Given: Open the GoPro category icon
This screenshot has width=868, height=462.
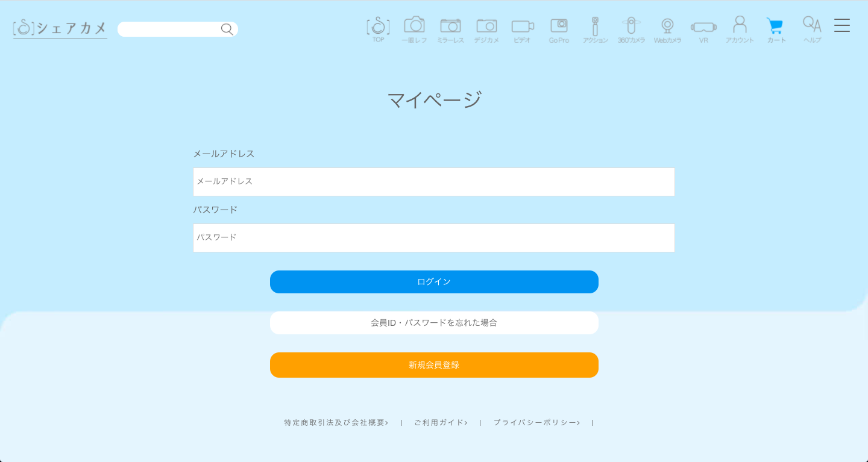Looking at the screenshot, I should [x=559, y=30].
